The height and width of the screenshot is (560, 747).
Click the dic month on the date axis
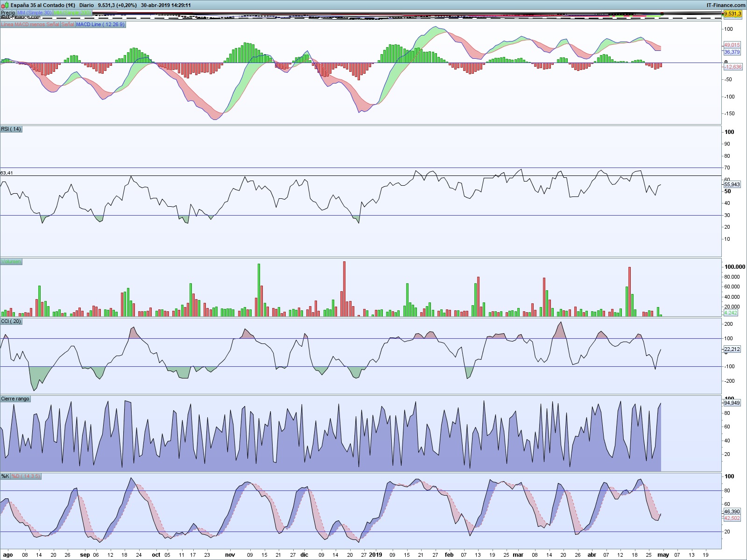[x=304, y=555]
